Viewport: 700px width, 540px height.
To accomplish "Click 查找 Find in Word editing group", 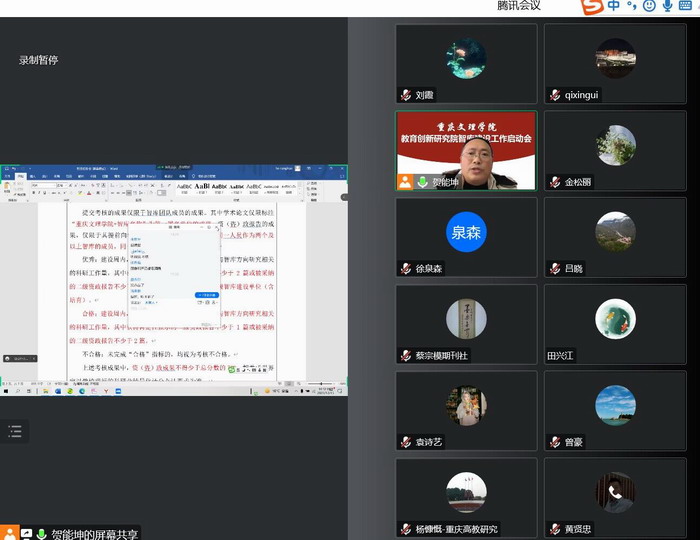I will coord(312,183).
